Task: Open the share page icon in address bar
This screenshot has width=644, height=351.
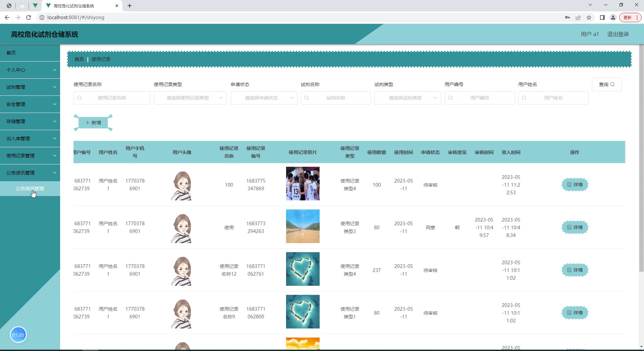Action: tap(578, 17)
